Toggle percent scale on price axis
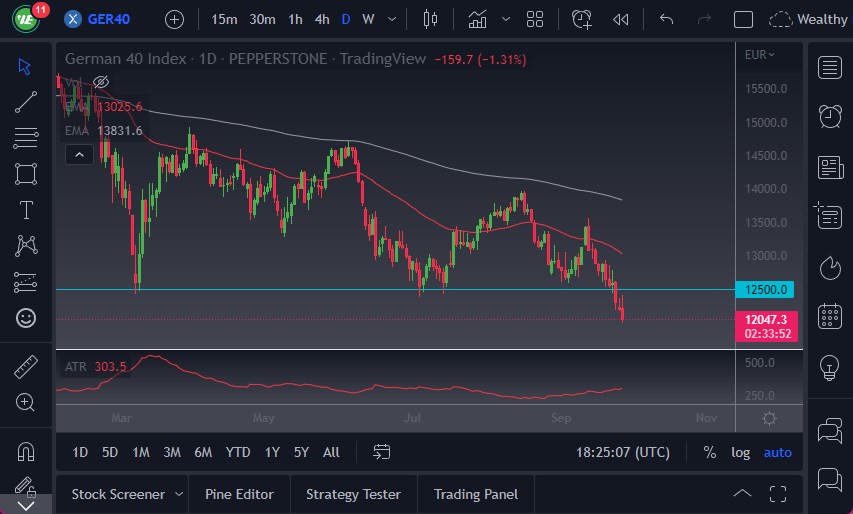 click(x=709, y=452)
